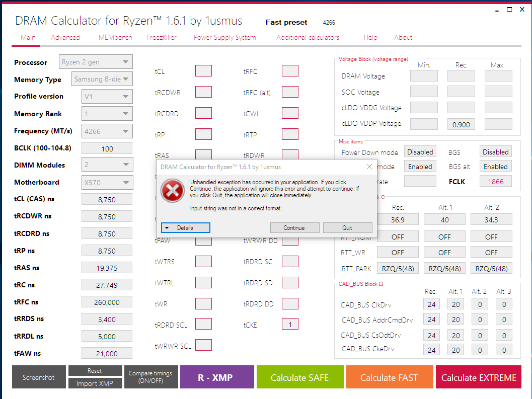Click Calculate EXTREME
Viewport: 532px width, 399px height.
478,377
